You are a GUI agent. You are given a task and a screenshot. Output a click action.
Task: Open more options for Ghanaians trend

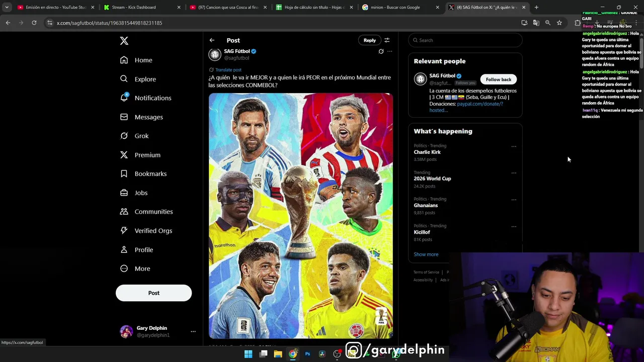(514, 200)
